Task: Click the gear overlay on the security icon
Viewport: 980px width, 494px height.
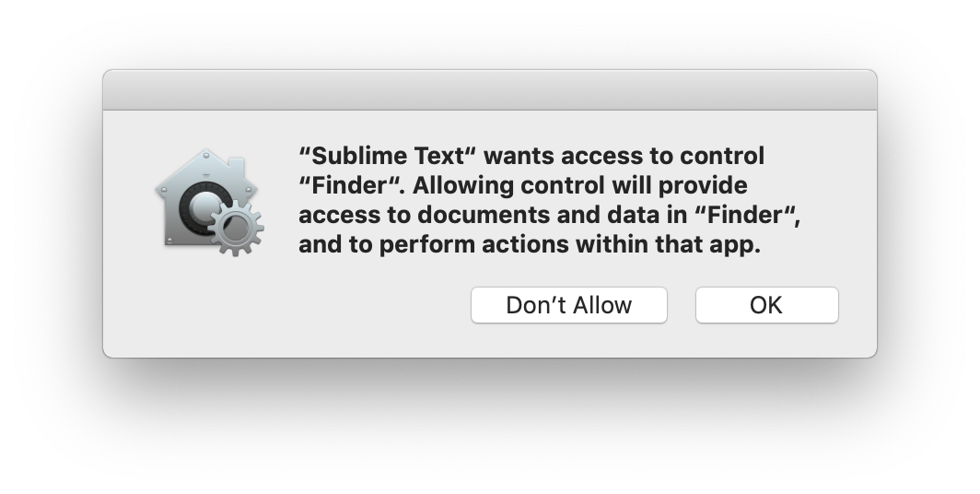Action: [x=237, y=227]
